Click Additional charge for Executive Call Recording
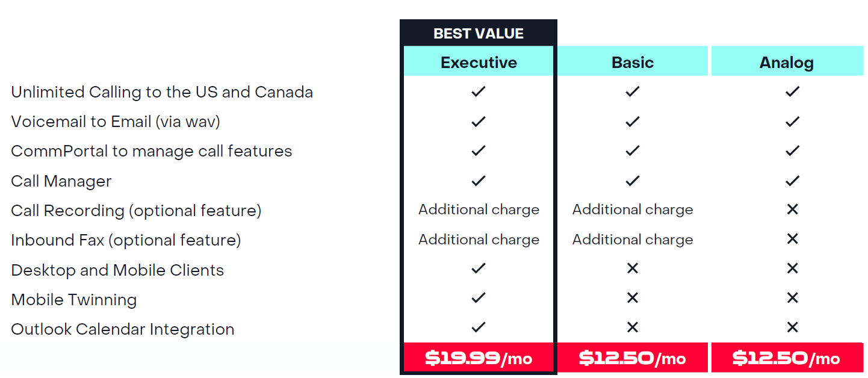868x378 pixels. (x=479, y=209)
